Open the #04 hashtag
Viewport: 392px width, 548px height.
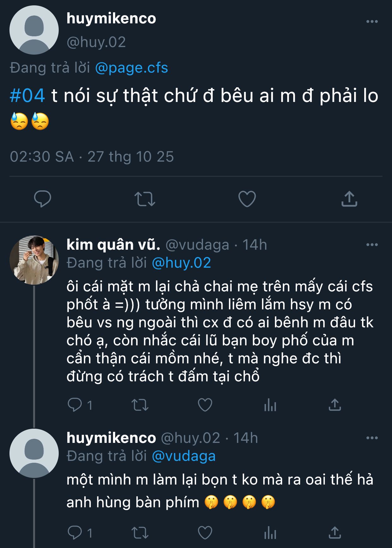pyautogui.click(x=27, y=96)
